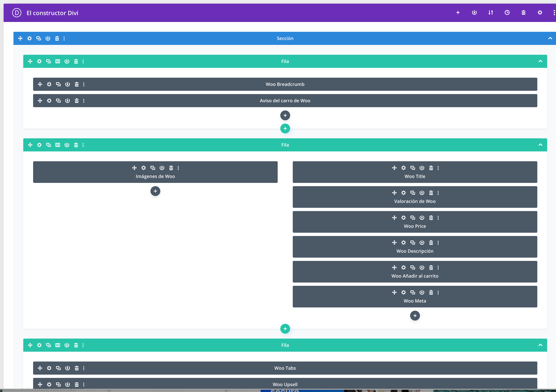Toggle Sección power icon
The width and height of the screenshot is (556, 392).
pos(48,38)
